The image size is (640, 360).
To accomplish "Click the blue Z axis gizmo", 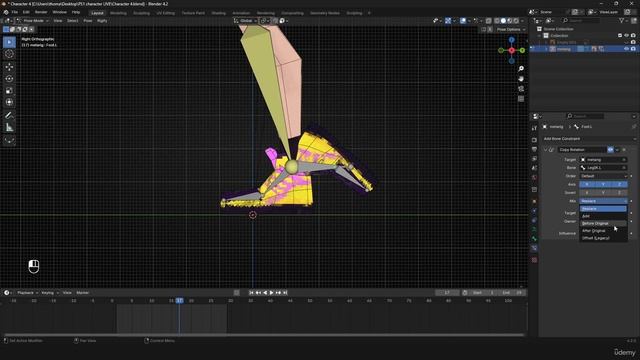I will click(511, 40).
